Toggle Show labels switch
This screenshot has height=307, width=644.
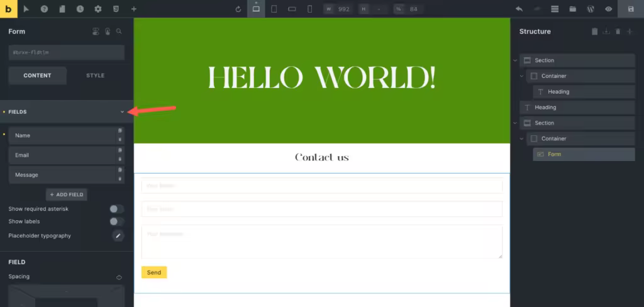(116, 221)
